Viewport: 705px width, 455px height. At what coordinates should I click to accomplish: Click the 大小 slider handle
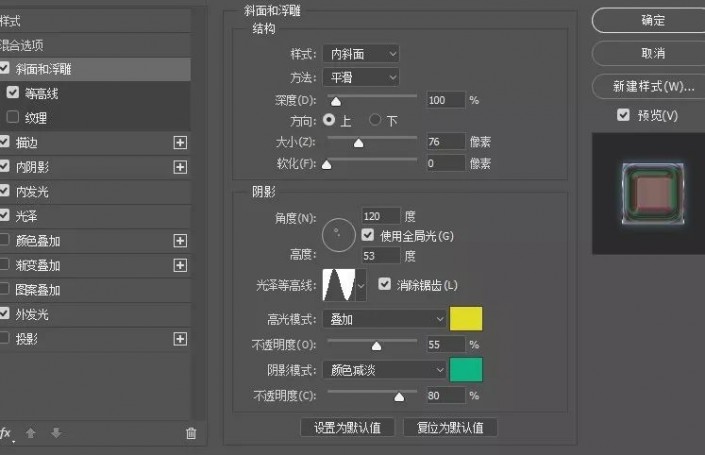[x=358, y=143]
